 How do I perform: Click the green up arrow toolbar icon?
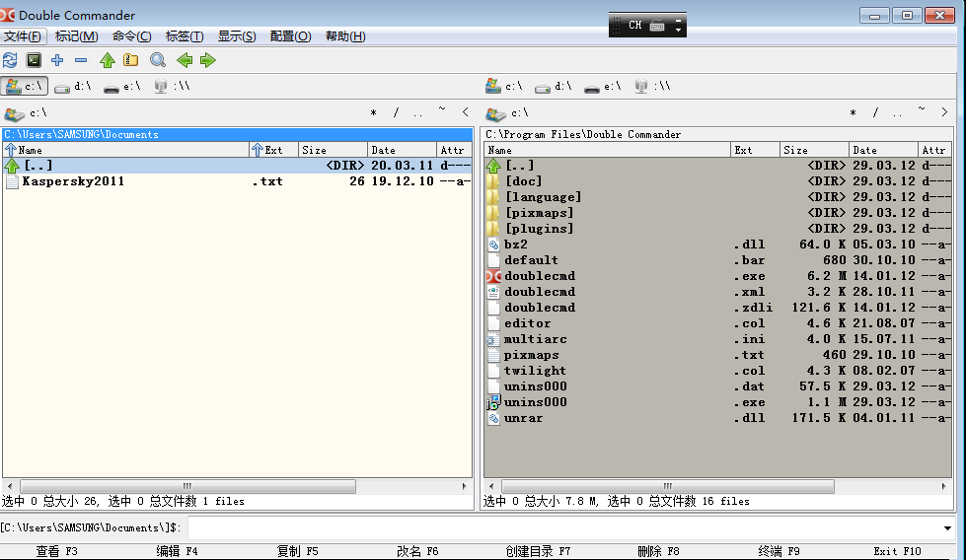[108, 60]
